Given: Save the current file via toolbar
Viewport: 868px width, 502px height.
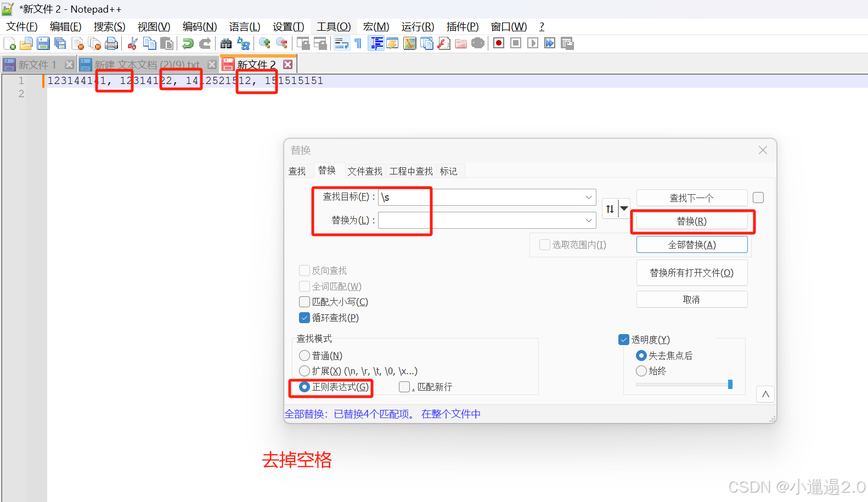Looking at the screenshot, I should coord(43,43).
